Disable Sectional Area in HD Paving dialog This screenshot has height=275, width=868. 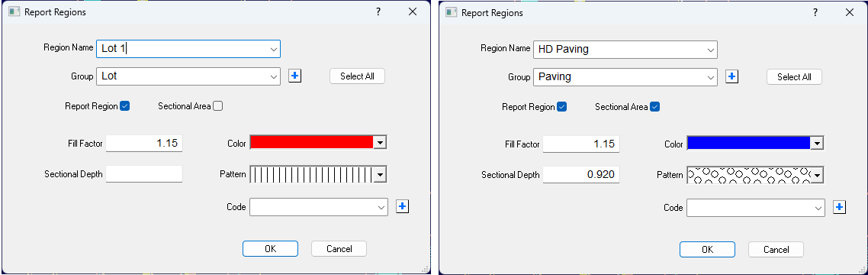[655, 106]
